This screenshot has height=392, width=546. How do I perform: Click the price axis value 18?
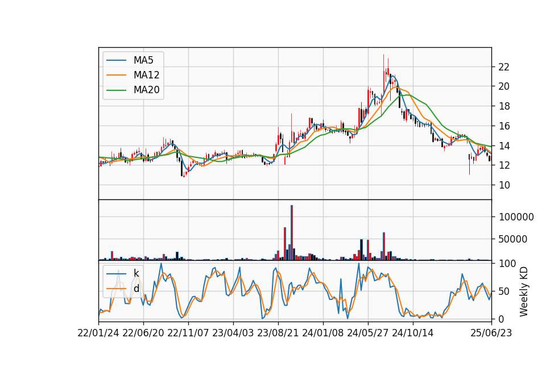coord(504,106)
